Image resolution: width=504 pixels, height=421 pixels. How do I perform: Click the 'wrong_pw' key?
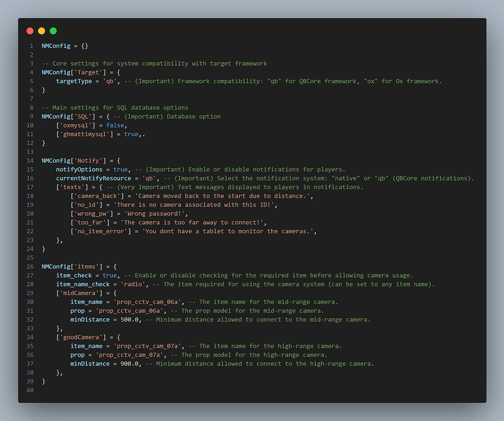(x=92, y=214)
